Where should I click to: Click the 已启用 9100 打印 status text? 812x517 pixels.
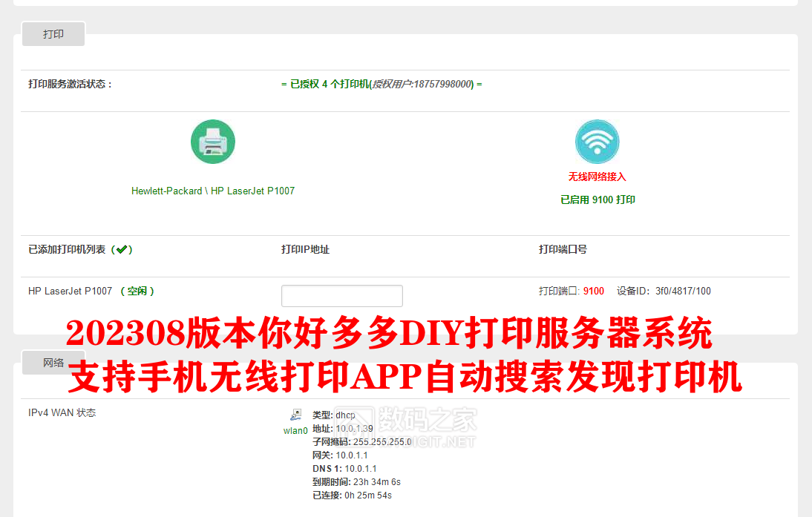[597, 200]
